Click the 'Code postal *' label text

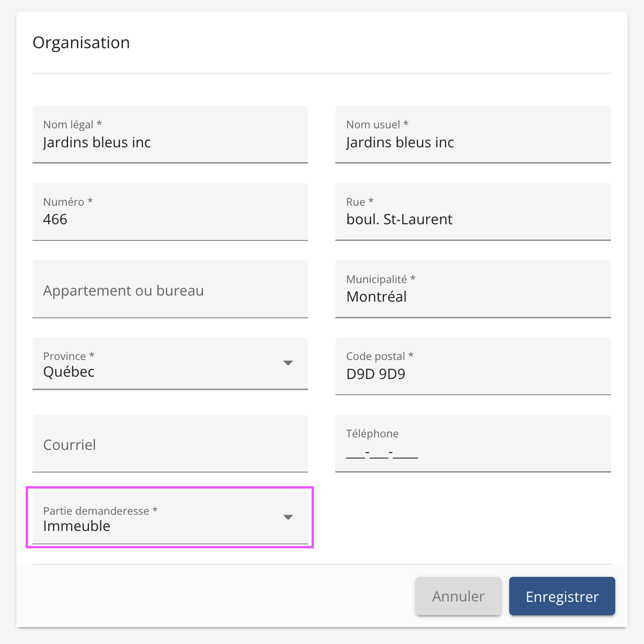point(379,356)
